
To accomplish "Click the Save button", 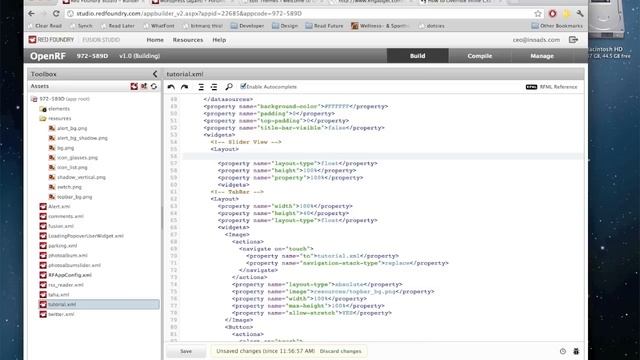I will pyautogui.click(x=186, y=351).
